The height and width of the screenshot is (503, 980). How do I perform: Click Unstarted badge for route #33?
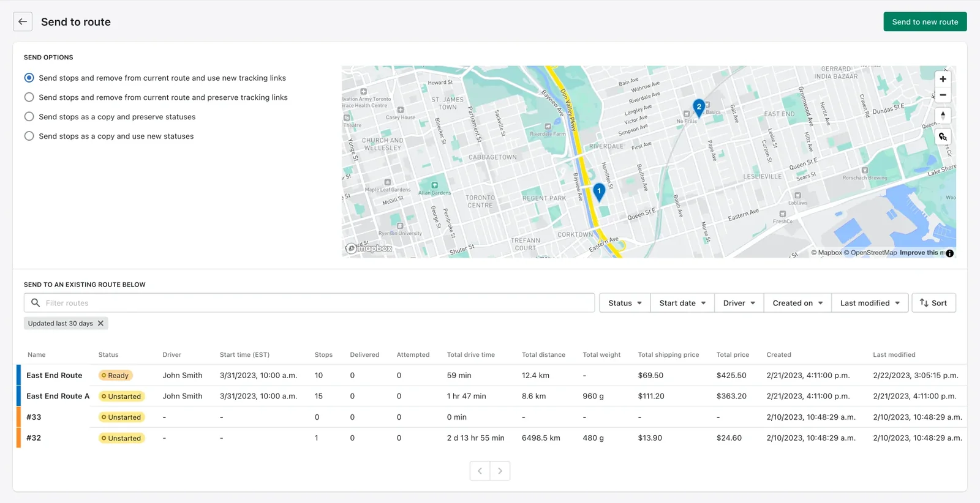122,417
